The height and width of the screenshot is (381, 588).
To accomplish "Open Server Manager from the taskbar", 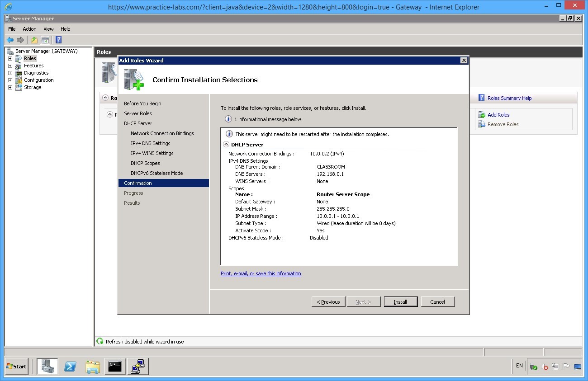I will pyautogui.click(x=47, y=367).
